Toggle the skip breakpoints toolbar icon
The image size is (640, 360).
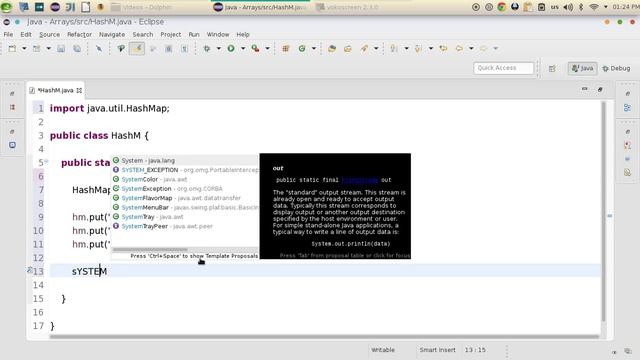99,49
